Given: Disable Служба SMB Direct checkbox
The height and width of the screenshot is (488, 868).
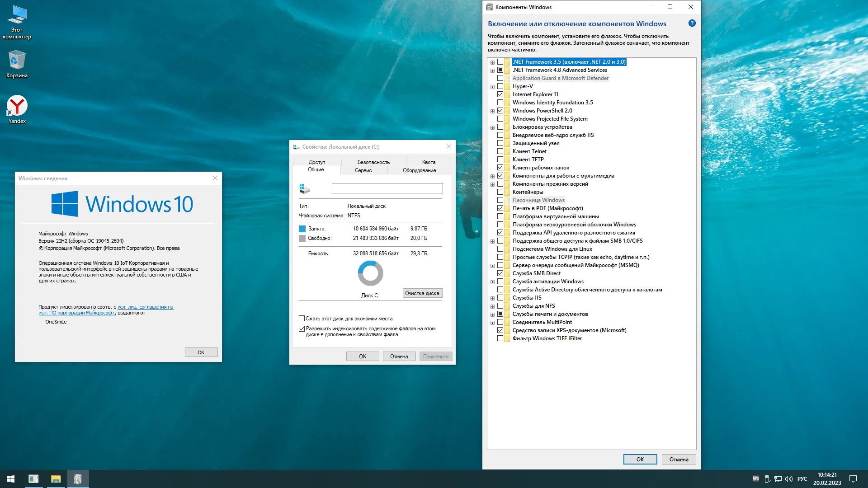Looking at the screenshot, I should (x=500, y=273).
